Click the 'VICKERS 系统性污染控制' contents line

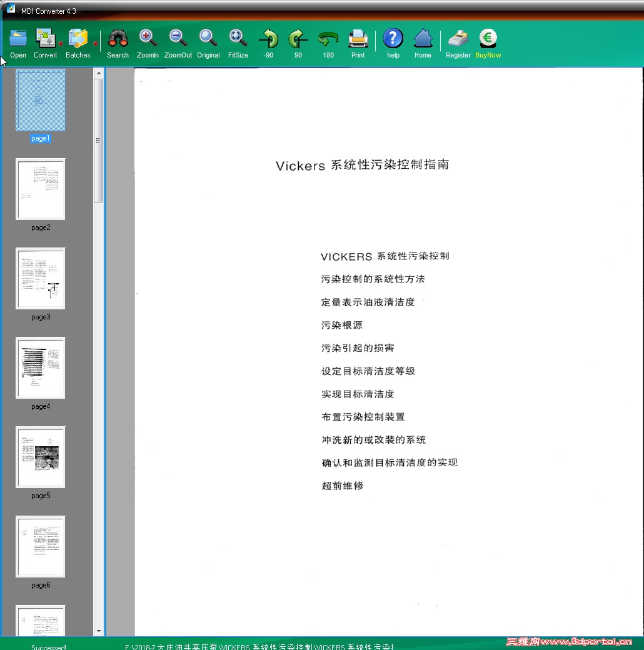tap(385, 256)
